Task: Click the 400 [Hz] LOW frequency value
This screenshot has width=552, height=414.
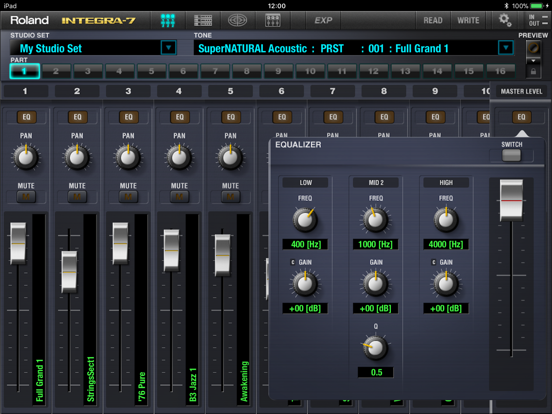Action: click(305, 244)
